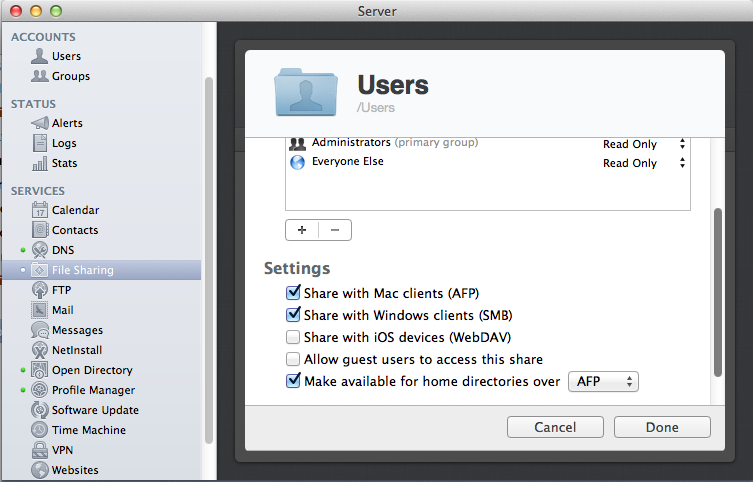Click the SERVICES section header
This screenshot has height=482, width=753.
(x=37, y=191)
